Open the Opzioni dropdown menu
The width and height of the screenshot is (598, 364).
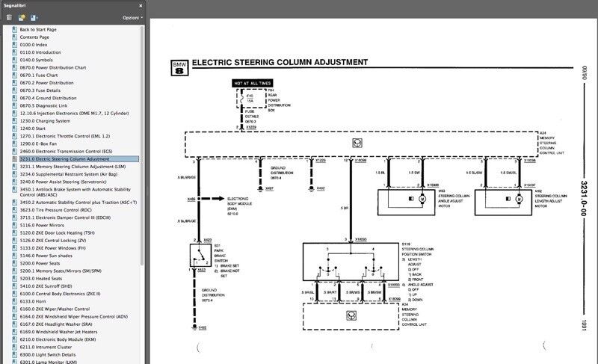132,17
